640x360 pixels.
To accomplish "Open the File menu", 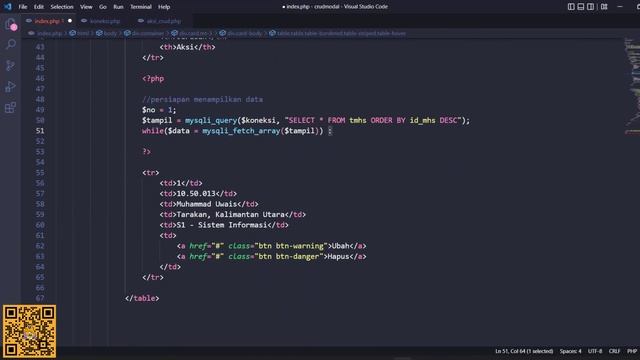I will click(x=23, y=7).
